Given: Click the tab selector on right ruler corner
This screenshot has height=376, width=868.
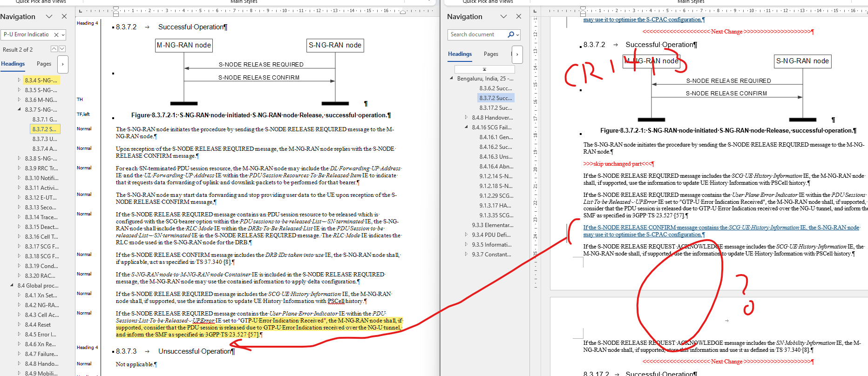Looking at the screenshot, I should click(535, 11).
